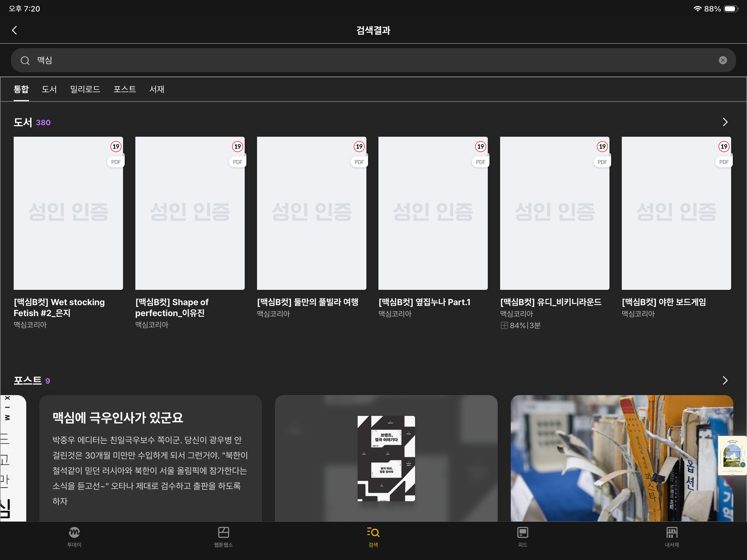Open the 유디_비키니라운드 book cover
The width and height of the screenshot is (747, 560).
click(x=555, y=213)
